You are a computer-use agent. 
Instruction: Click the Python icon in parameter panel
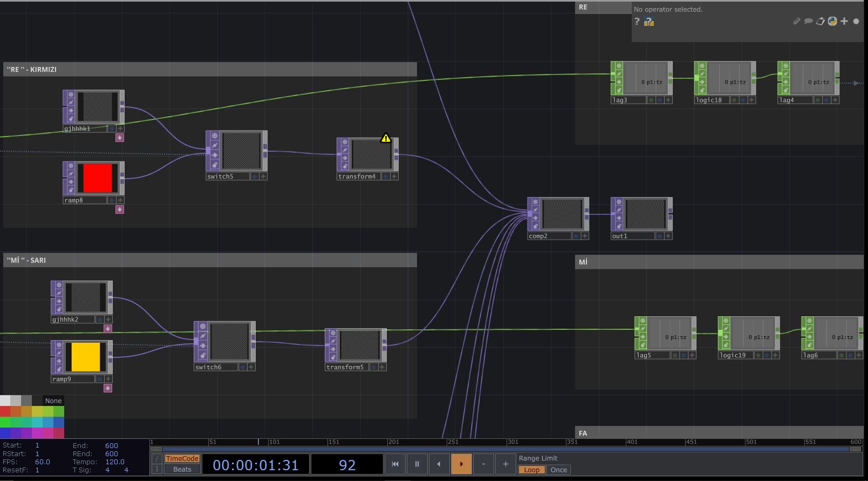(832, 22)
